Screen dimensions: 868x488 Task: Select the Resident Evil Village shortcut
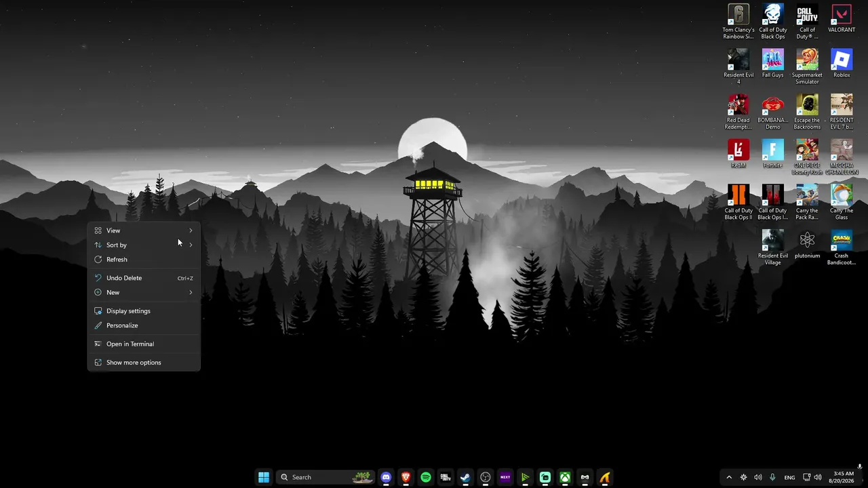point(773,248)
